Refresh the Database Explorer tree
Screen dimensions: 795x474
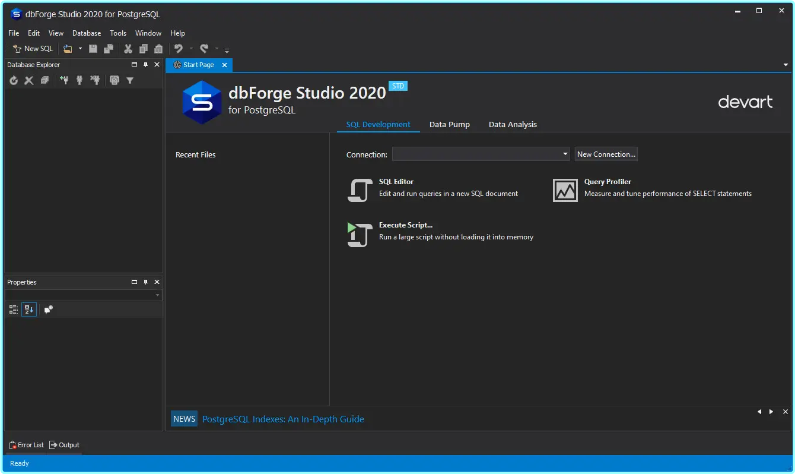pyautogui.click(x=14, y=80)
